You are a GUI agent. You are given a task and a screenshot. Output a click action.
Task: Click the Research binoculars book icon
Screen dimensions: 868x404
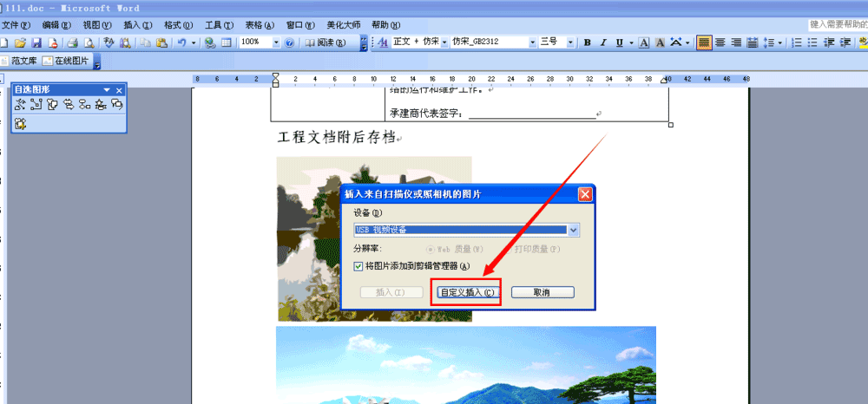(125, 42)
